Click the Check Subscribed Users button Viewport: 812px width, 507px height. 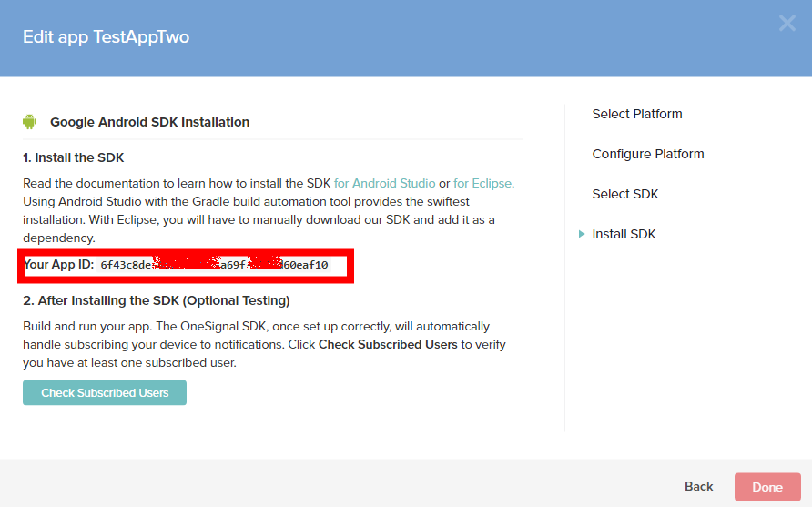pos(105,392)
